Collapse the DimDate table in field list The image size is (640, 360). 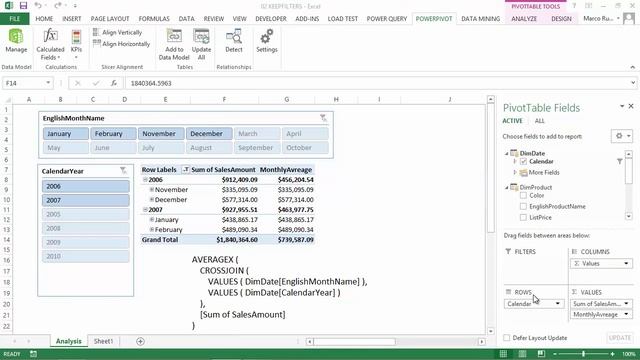click(x=507, y=153)
